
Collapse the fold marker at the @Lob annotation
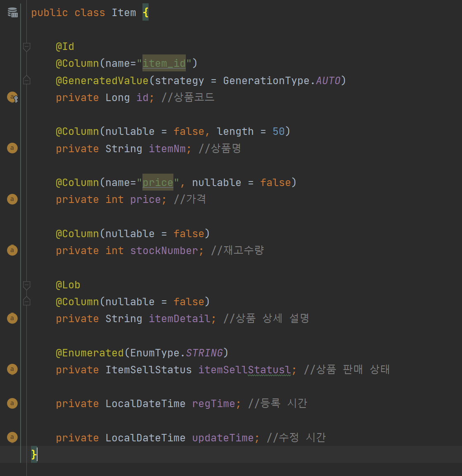(x=26, y=285)
